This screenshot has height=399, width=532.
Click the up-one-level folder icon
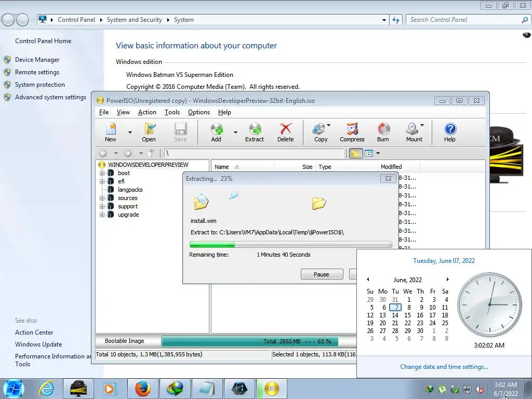click(151, 153)
